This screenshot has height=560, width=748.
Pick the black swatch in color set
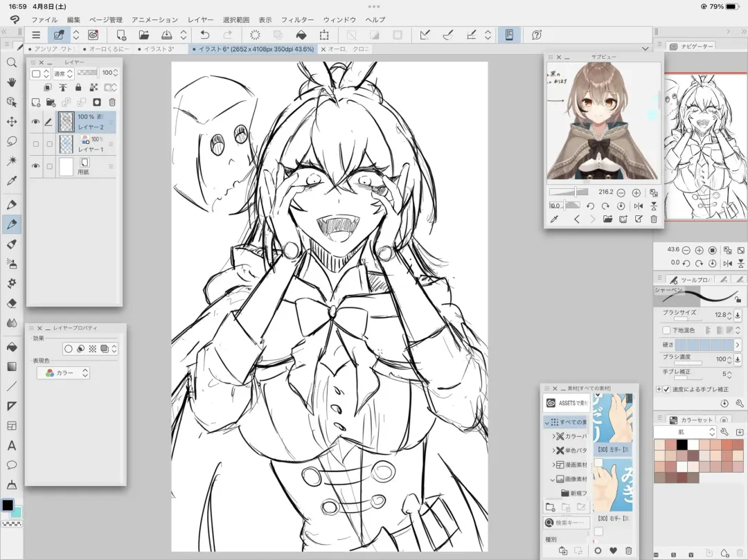click(x=682, y=444)
